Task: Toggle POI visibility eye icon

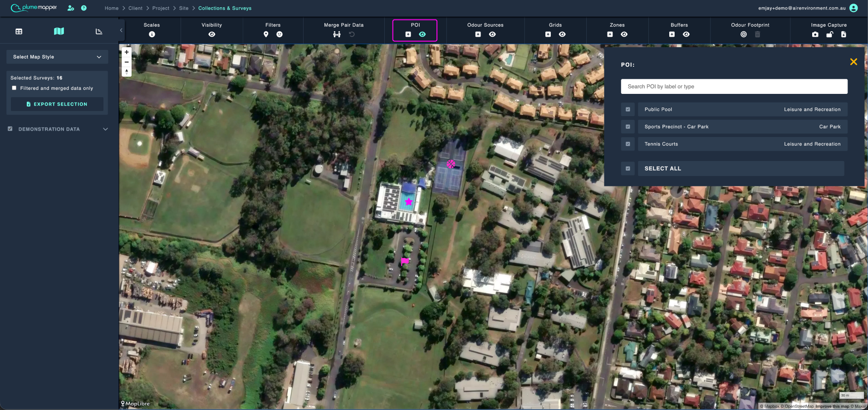Action: [422, 34]
